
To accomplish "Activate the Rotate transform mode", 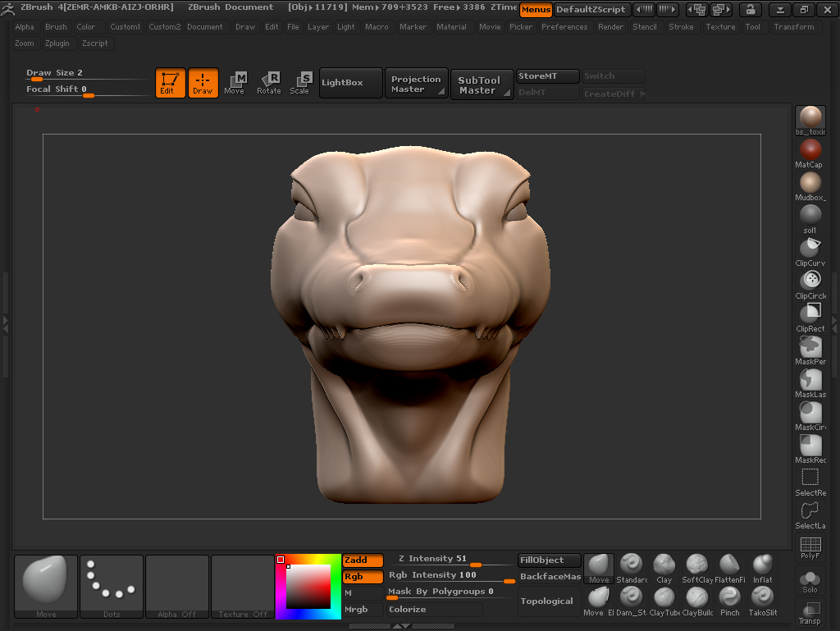I will [269, 82].
